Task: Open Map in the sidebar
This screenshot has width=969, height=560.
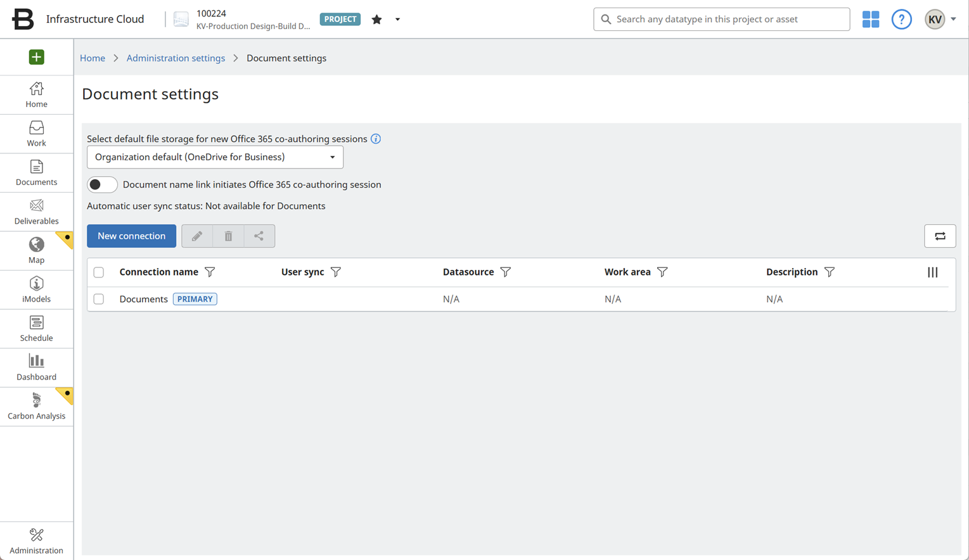Action: pos(37,251)
